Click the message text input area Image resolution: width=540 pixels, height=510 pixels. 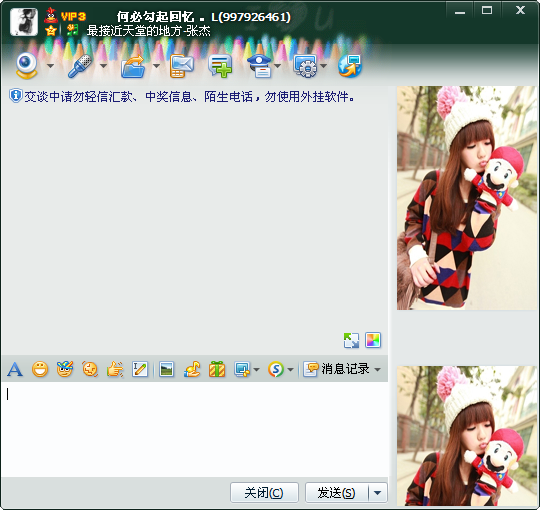point(195,429)
